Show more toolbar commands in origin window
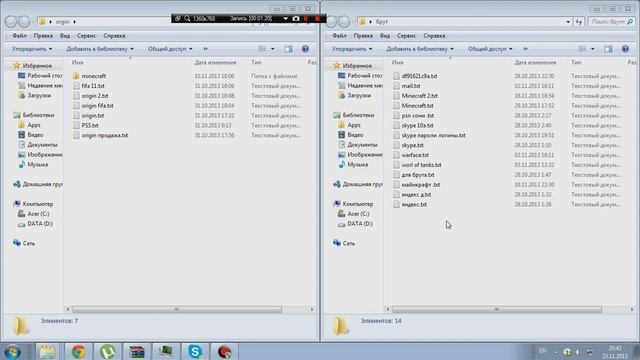640x360 pixels. click(205, 49)
